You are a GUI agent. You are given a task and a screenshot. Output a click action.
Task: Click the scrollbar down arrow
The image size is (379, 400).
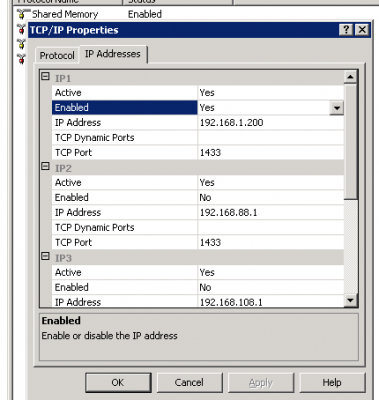[x=350, y=300]
